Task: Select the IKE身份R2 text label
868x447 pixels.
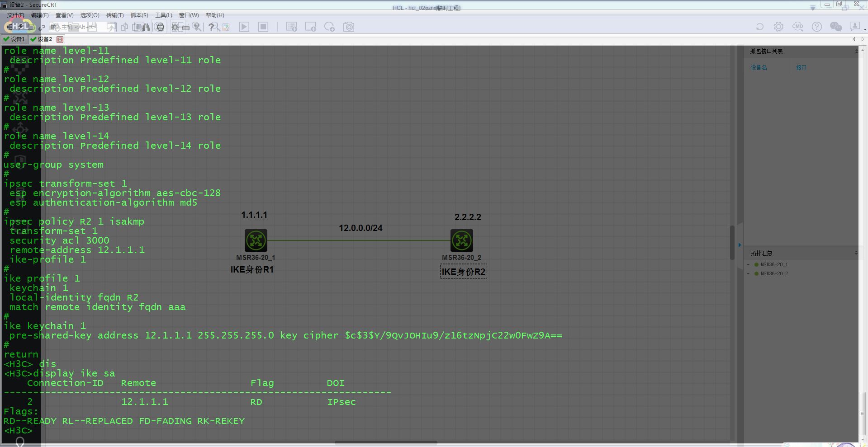Action: pos(464,272)
